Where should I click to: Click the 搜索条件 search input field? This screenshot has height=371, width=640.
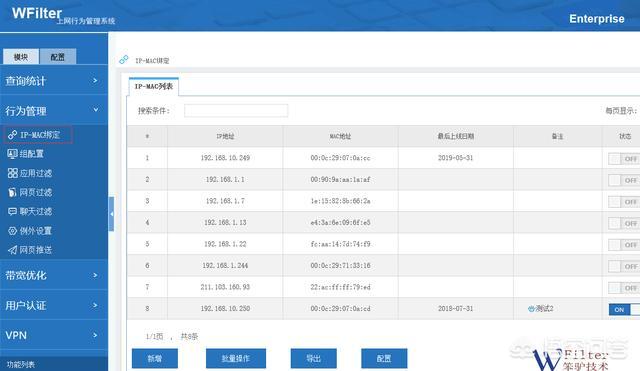236,111
